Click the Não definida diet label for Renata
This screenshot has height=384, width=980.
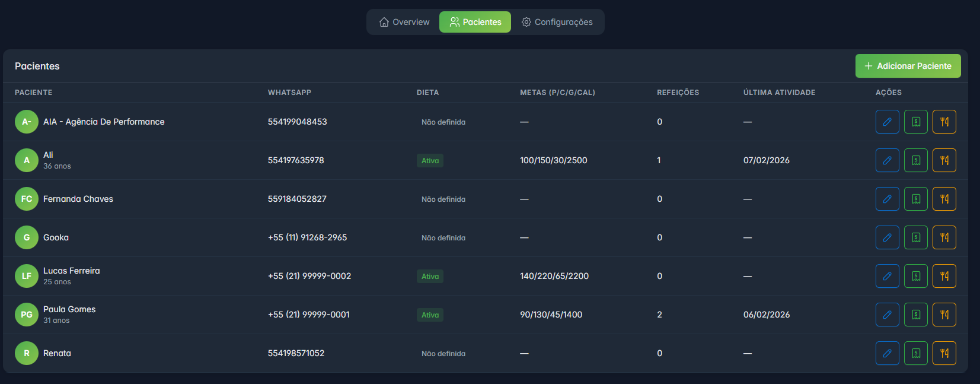(x=443, y=354)
